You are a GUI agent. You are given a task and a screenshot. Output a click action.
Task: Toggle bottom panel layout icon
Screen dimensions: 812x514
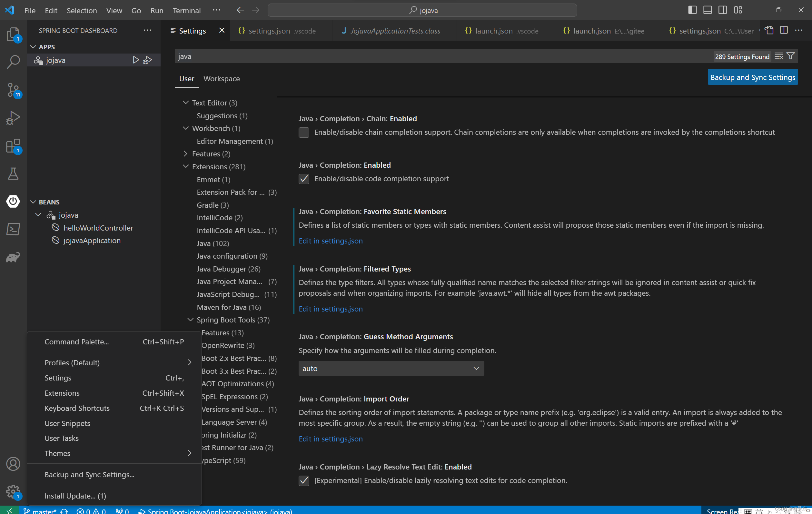click(x=708, y=10)
